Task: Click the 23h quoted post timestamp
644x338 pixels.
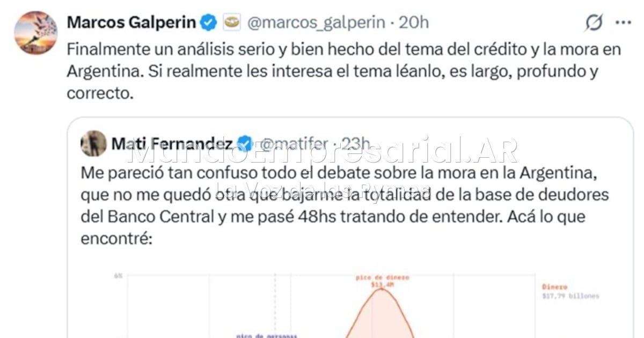Action: point(356,144)
